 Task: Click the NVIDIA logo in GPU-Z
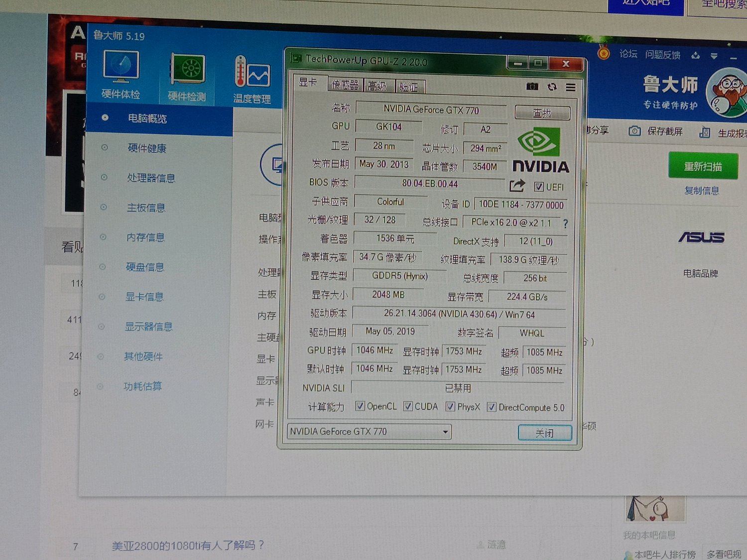point(541,151)
